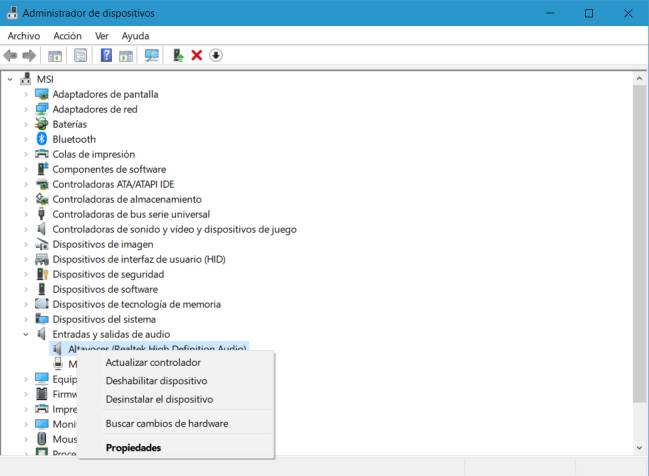The width and height of the screenshot is (649, 476).
Task: Click the Colas de impresión printer icon
Action: [x=41, y=154]
